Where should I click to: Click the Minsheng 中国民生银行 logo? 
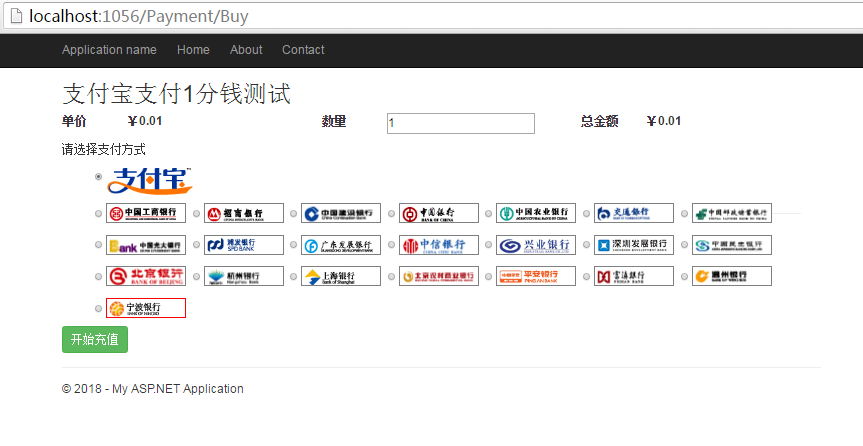coord(731,245)
